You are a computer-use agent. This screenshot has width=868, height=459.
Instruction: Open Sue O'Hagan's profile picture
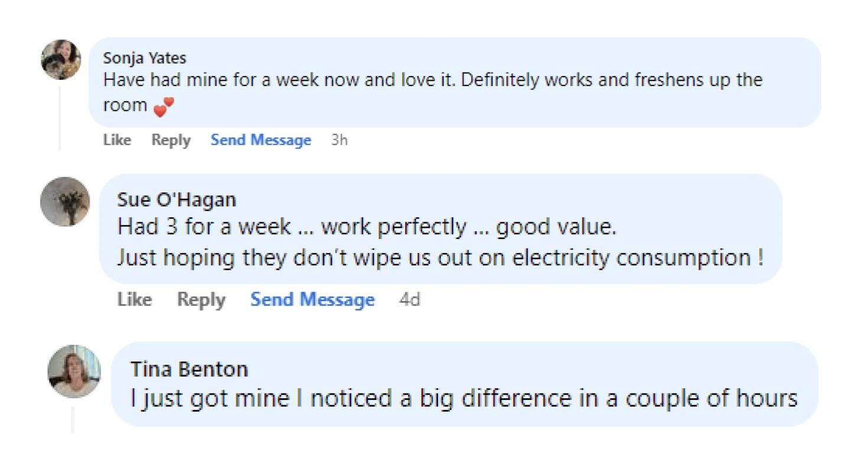pyautogui.click(x=65, y=201)
